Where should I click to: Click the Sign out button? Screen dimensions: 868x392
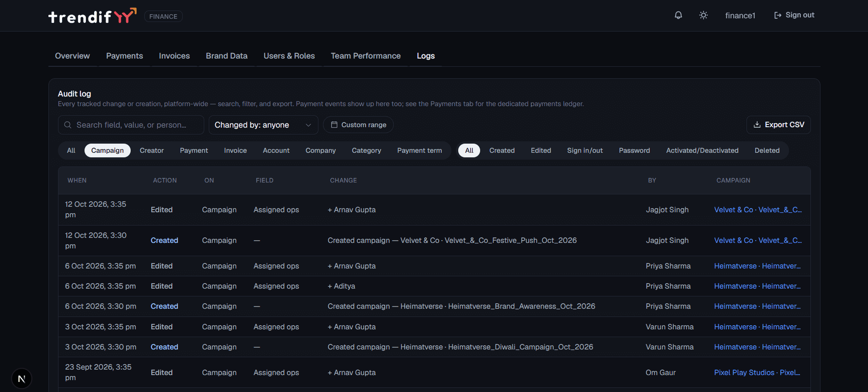(x=794, y=15)
